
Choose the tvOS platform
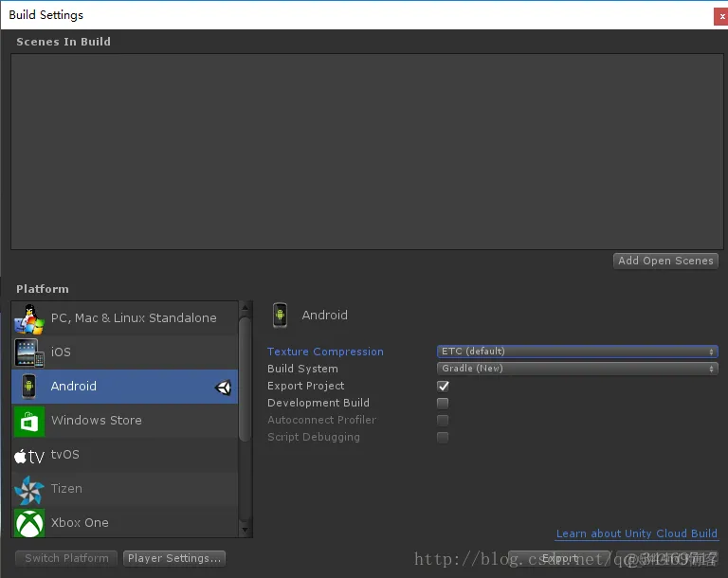click(125, 455)
